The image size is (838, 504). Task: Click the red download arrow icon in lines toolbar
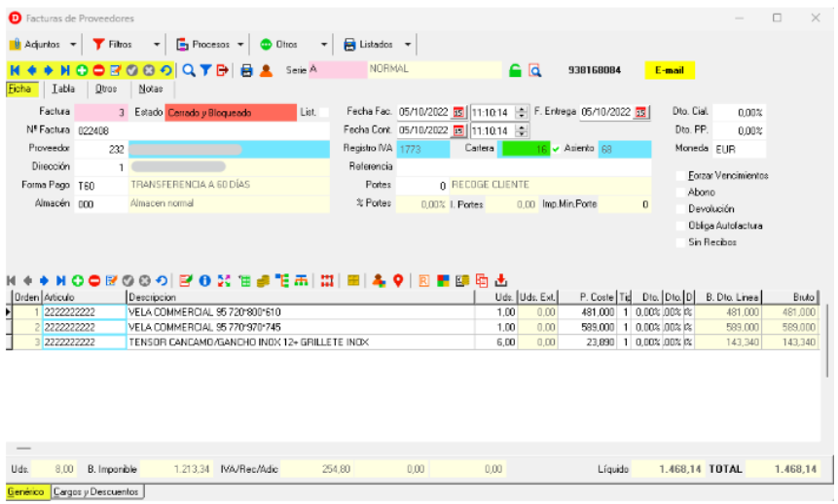501,280
